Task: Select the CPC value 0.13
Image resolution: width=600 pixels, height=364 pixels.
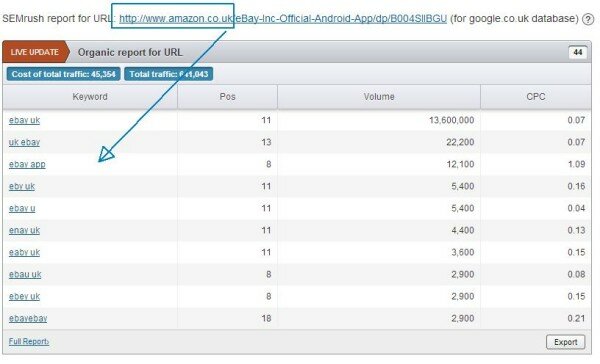Action: click(576, 230)
